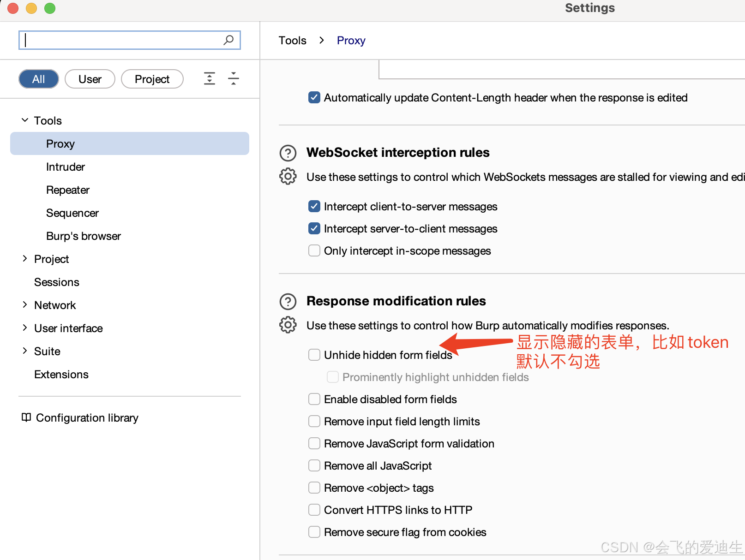Check Remove all JavaScript

tap(314, 465)
